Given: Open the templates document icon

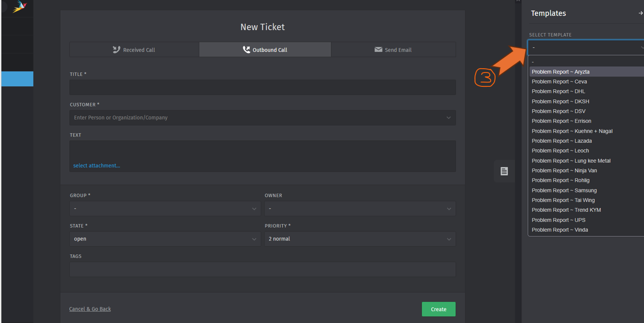Looking at the screenshot, I should coord(504,171).
